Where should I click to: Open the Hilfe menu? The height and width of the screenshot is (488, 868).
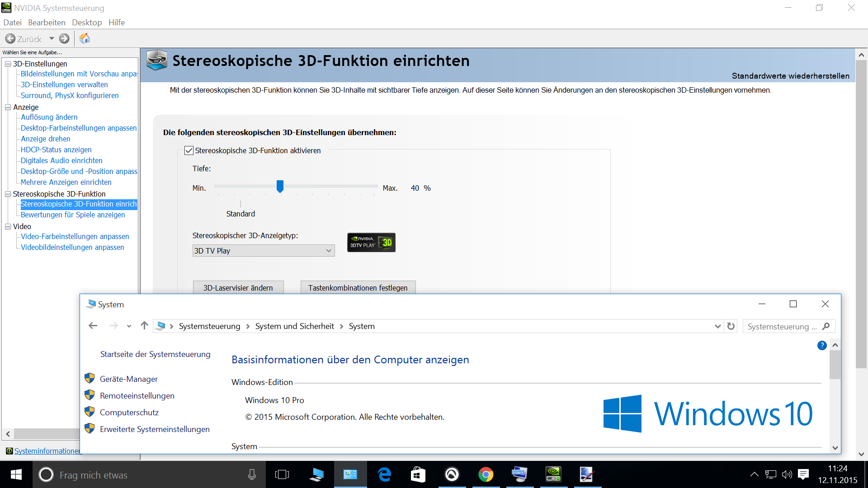[116, 23]
